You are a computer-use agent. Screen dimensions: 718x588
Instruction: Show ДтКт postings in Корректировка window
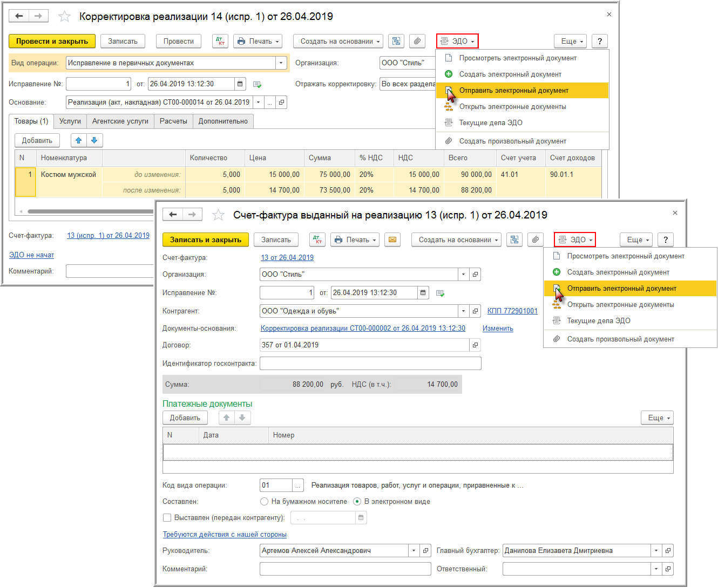tap(220, 42)
